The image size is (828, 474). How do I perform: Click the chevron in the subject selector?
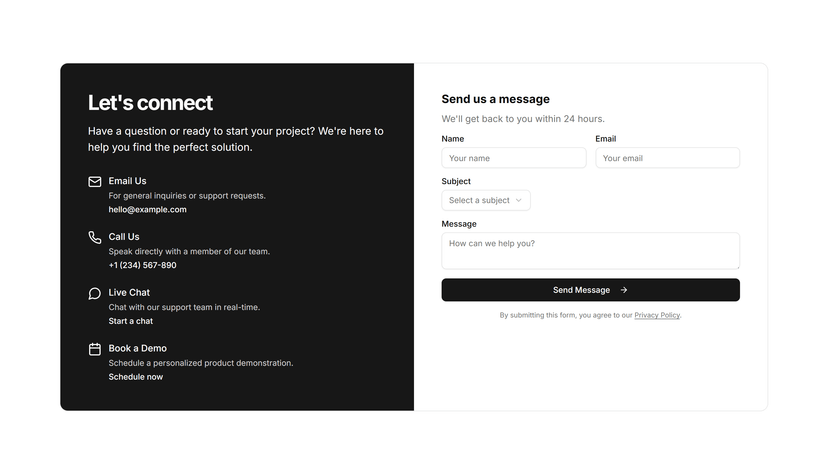tap(519, 200)
